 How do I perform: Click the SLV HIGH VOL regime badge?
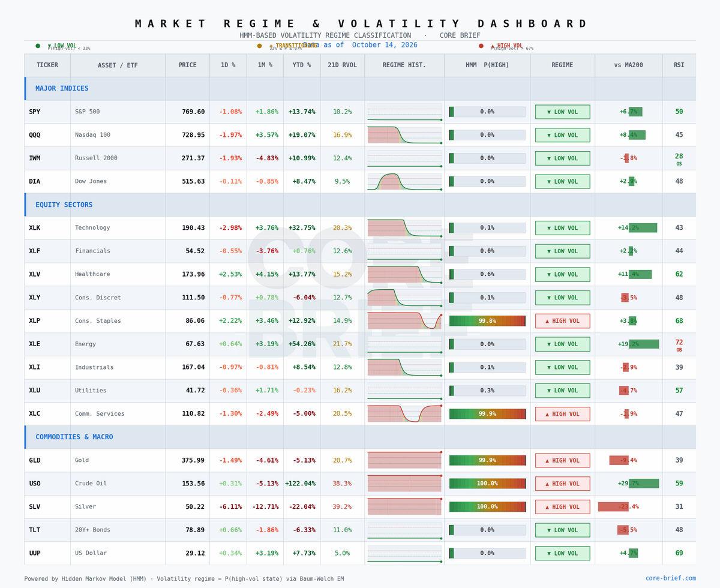(x=563, y=507)
